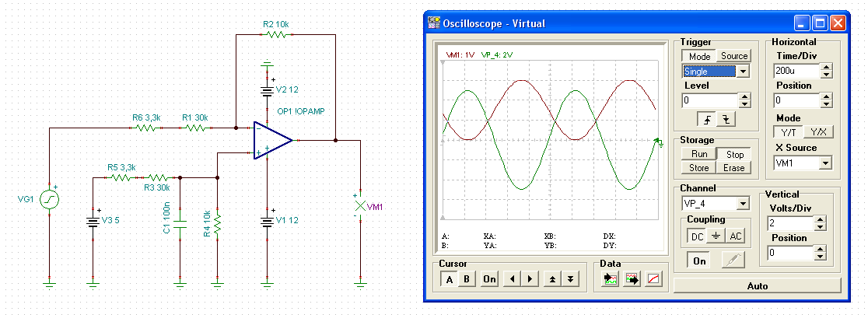The image size is (868, 315).
Task: Decrease vertical Position with down arrow
Action: click(819, 257)
